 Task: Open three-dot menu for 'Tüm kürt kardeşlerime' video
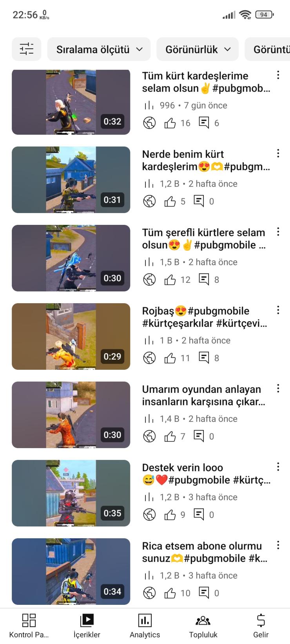[x=278, y=75]
